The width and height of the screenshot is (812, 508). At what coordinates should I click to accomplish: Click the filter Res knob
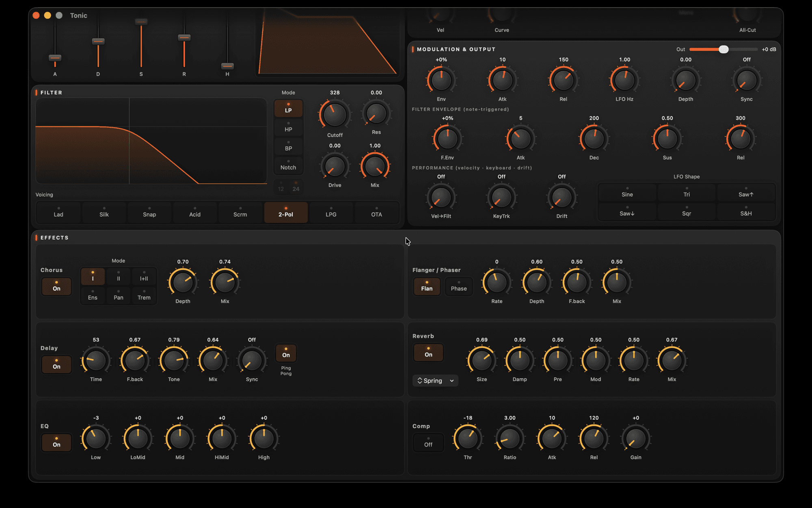point(376,113)
